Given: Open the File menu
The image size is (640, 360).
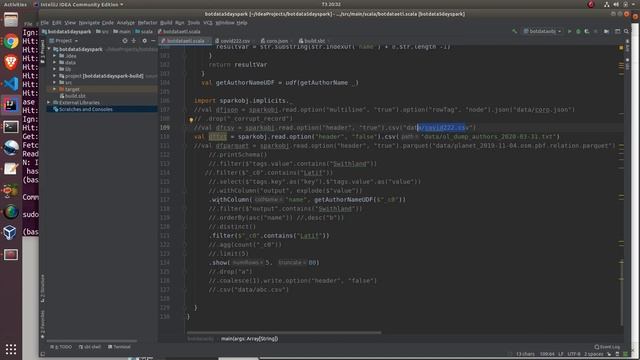Looking at the screenshot, I should (44, 23).
